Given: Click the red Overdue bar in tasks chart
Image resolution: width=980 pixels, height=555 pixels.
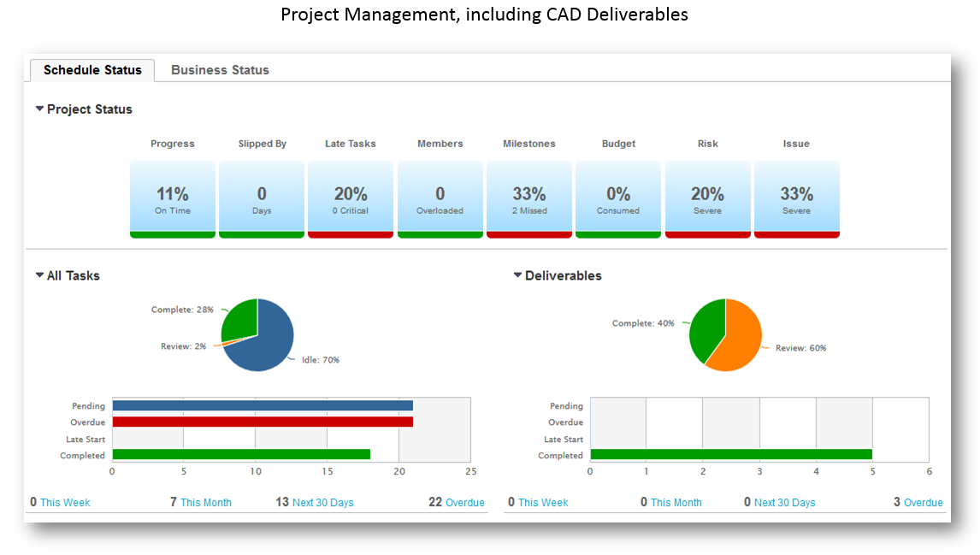Looking at the screenshot, I should [x=262, y=422].
